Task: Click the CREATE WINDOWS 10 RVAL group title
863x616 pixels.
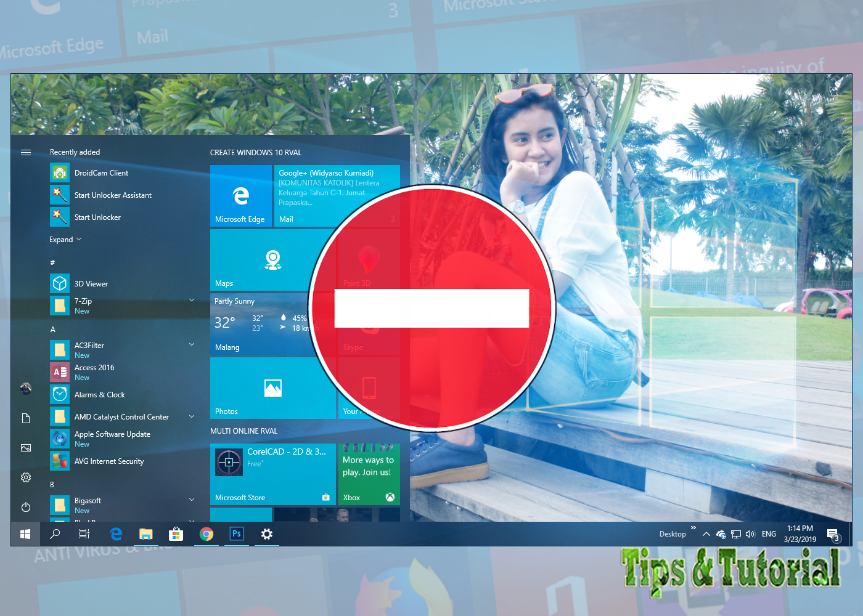Action: point(256,152)
